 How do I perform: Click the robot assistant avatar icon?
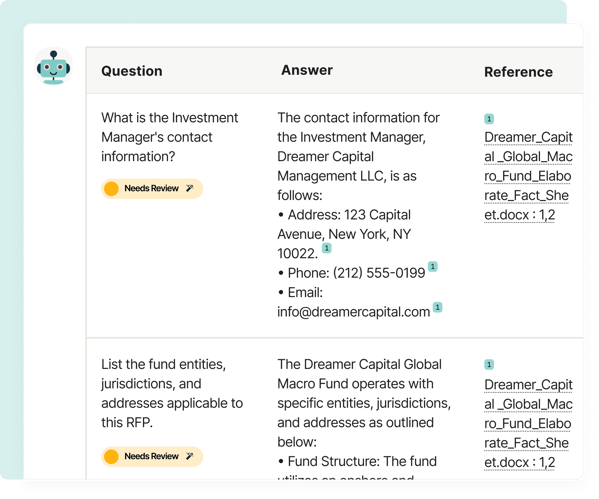click(53, 66)
